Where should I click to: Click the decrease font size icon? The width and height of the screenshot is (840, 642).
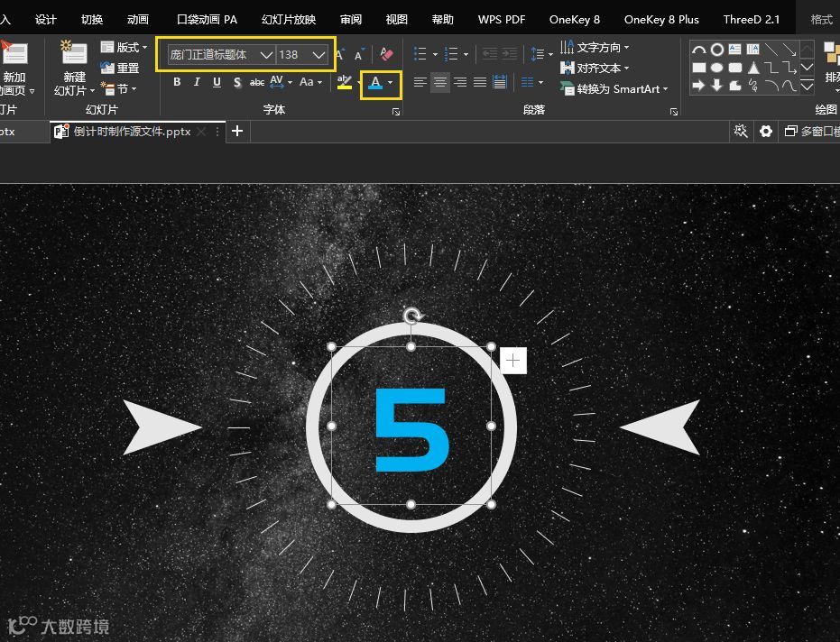tap(359, 54)
